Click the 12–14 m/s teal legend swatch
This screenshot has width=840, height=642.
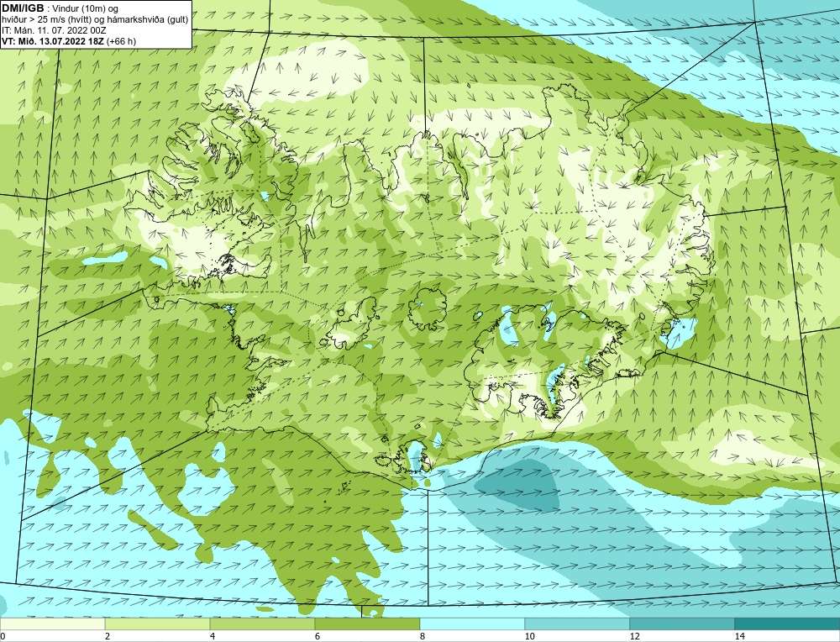point(682,624)
